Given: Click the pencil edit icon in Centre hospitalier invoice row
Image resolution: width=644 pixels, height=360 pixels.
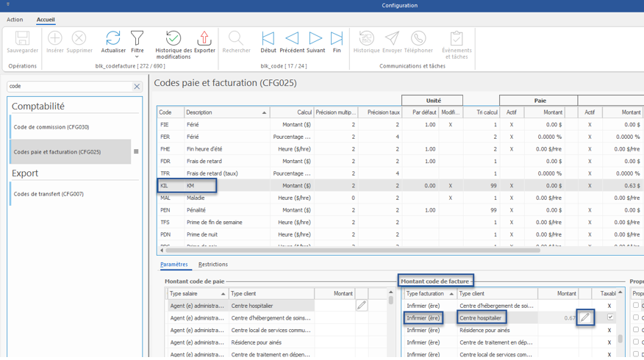Looking at the screenshot, I should [585, 318].
